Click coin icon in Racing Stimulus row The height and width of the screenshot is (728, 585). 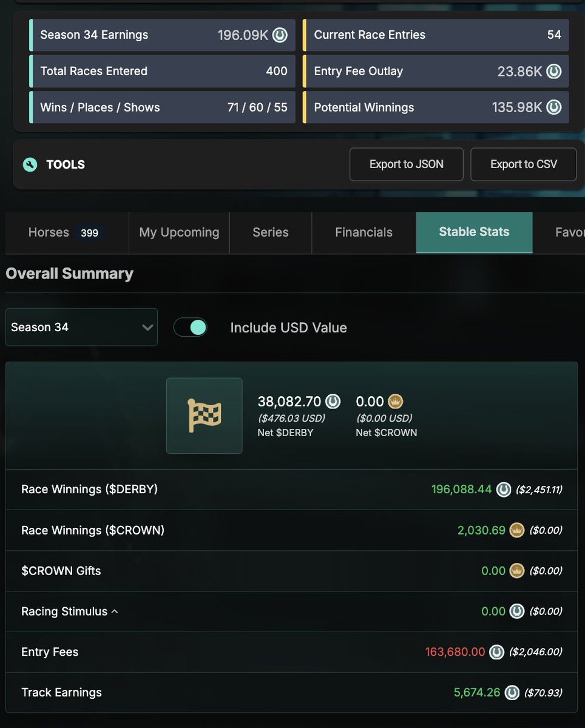point(517,612)
